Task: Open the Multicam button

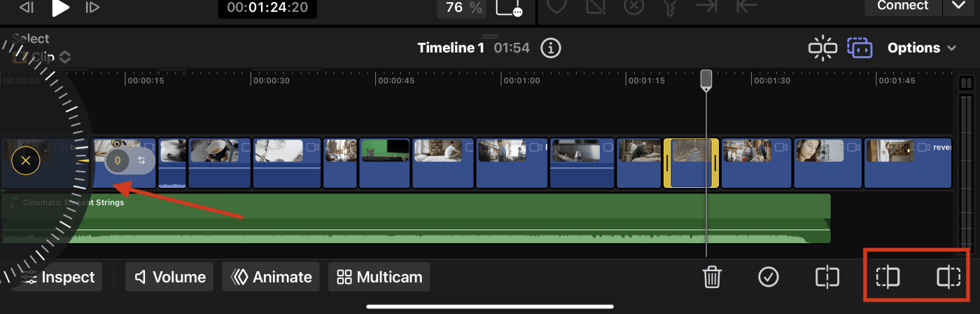Action: pos(379,277)
